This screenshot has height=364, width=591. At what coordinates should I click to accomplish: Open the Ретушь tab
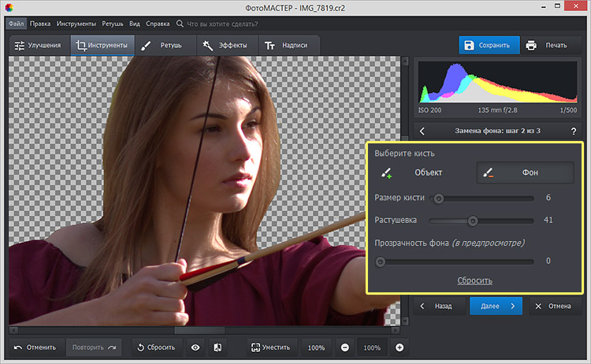[x=165, y=46]
